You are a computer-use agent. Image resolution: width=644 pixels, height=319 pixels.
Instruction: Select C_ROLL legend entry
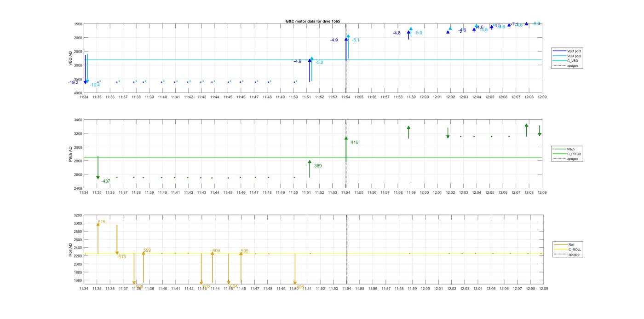(568, 249)
